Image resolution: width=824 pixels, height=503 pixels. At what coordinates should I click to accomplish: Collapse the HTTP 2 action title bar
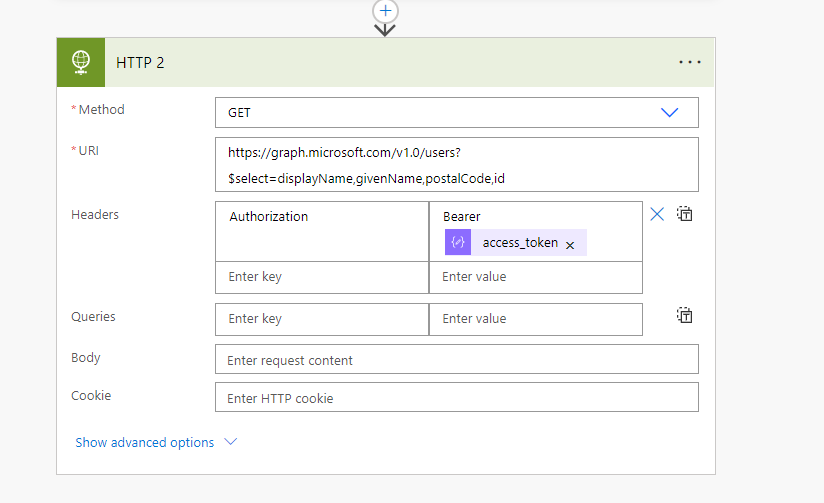click(400, 62)
